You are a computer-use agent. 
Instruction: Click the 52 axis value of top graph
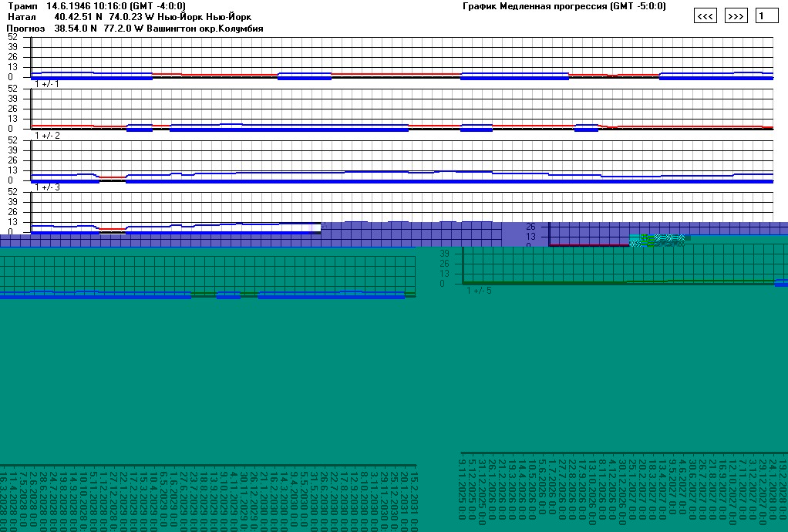tap(11, 37)
